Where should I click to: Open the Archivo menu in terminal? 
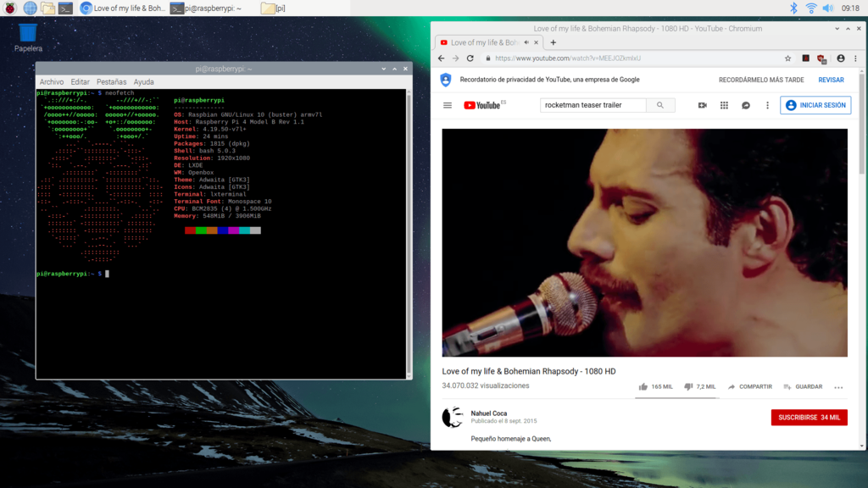click(x=52, y=82)
